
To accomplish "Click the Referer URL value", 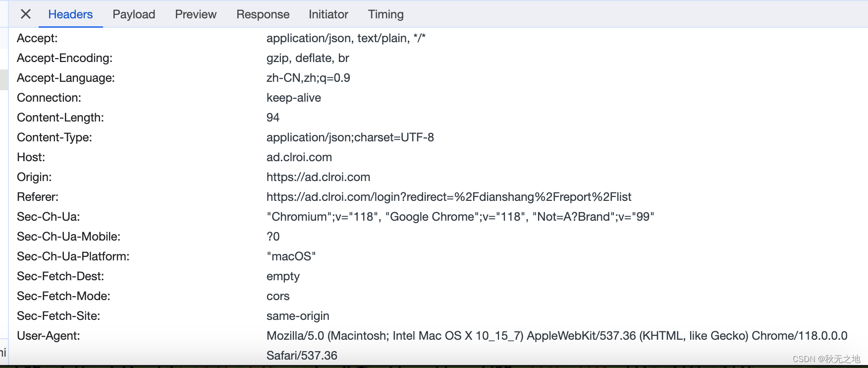I will pos(448,197).
